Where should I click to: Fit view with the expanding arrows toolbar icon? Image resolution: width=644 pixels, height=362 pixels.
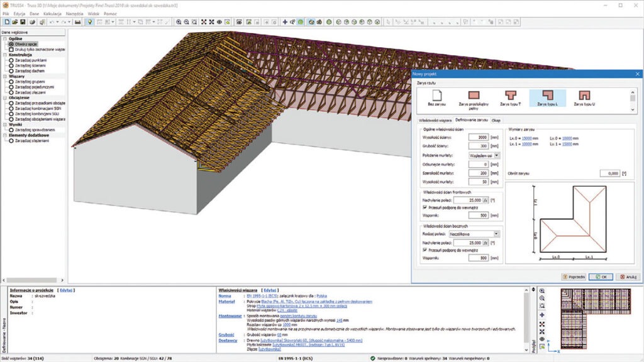tap(204, 22)
